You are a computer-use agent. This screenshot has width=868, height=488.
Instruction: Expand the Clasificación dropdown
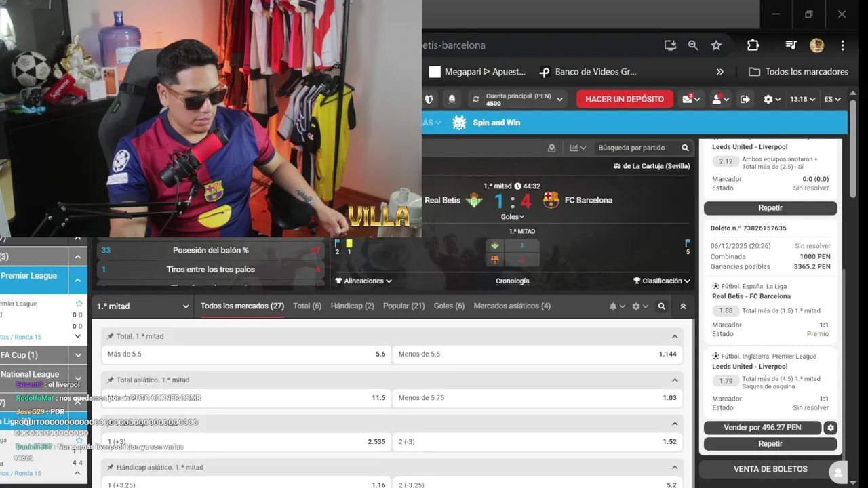(661, 281)
